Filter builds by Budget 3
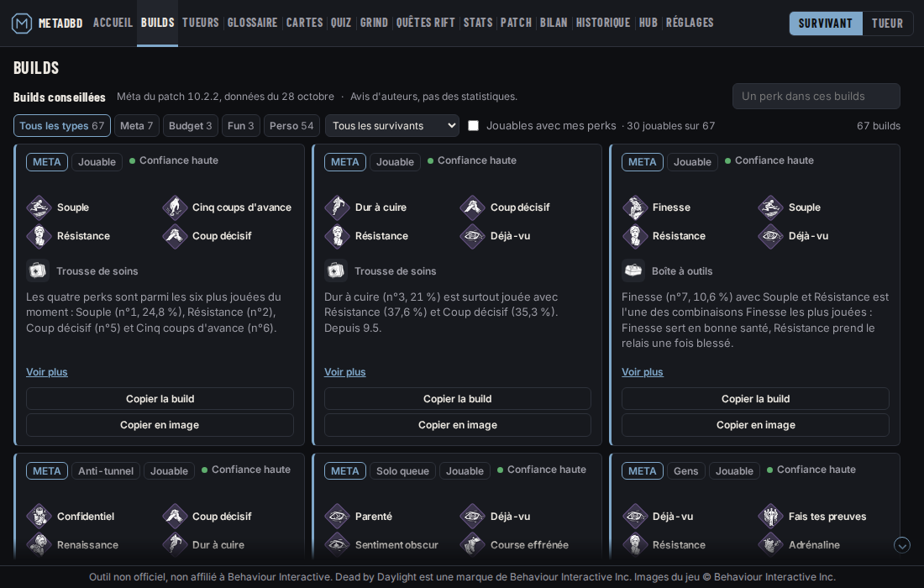 tap(191, 125)
